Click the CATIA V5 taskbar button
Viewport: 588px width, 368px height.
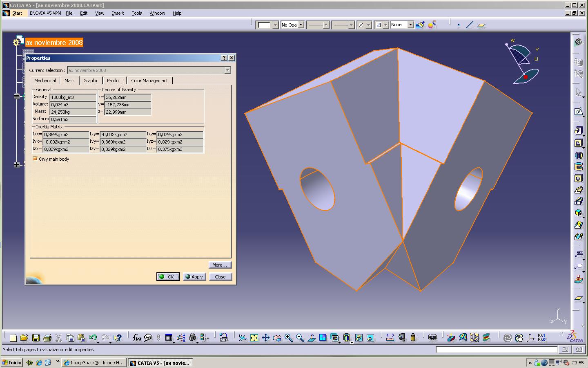click(160, 363)
